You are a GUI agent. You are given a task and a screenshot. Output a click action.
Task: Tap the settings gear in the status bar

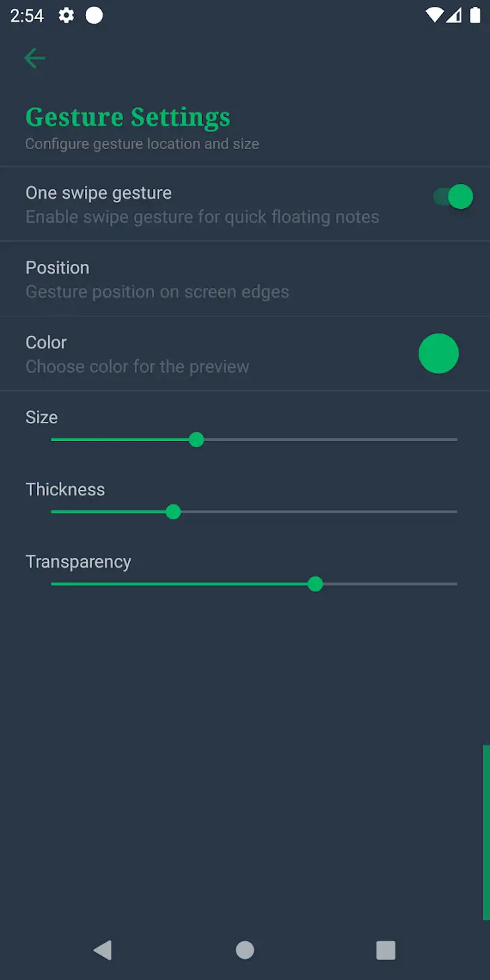[66, 15]
